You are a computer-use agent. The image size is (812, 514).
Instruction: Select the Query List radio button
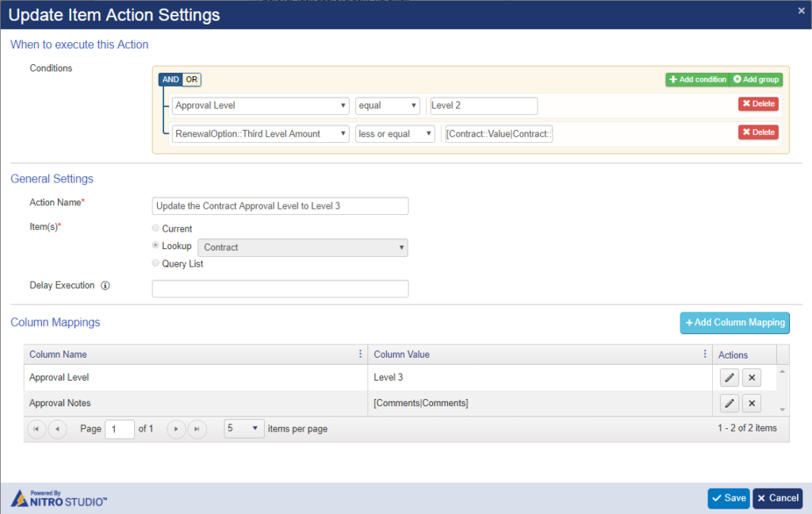(155, 263)
